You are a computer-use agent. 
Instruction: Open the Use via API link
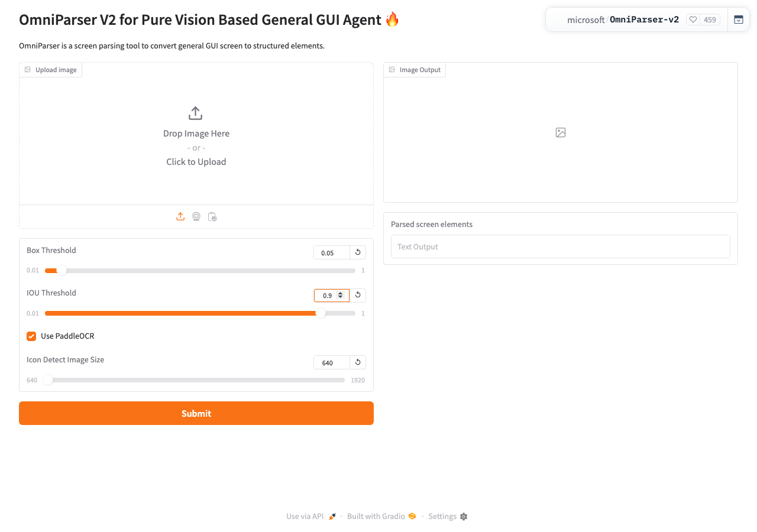pyautogui.click(x=311, y=517)
